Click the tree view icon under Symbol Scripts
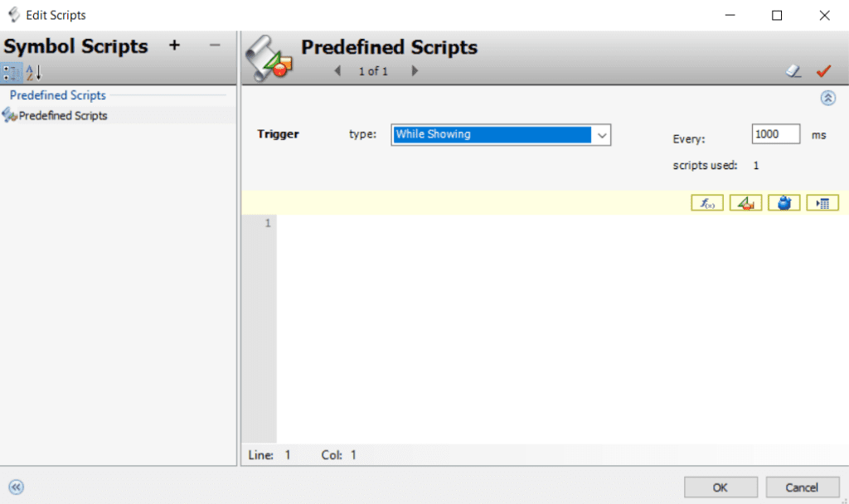The height and width of the screenshot is (504, 849). (12, 73)
